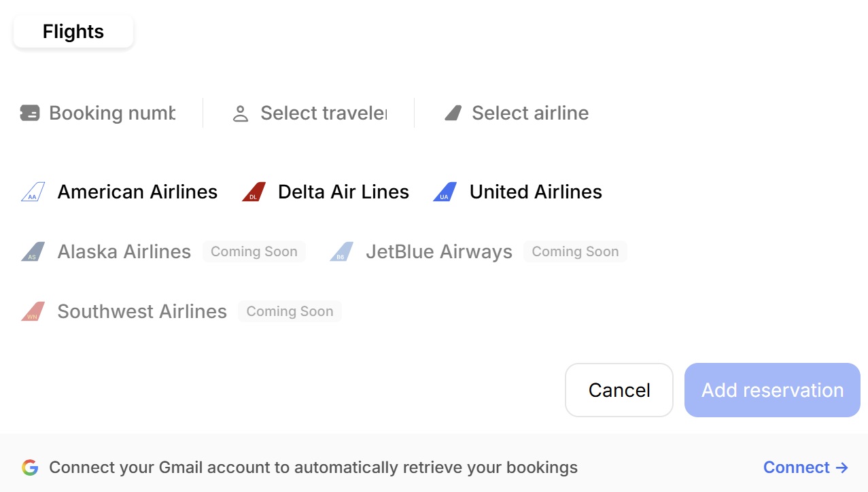Click the red Delta tail icon
Screen dimensions: 868x492
[x=254, y=192]
